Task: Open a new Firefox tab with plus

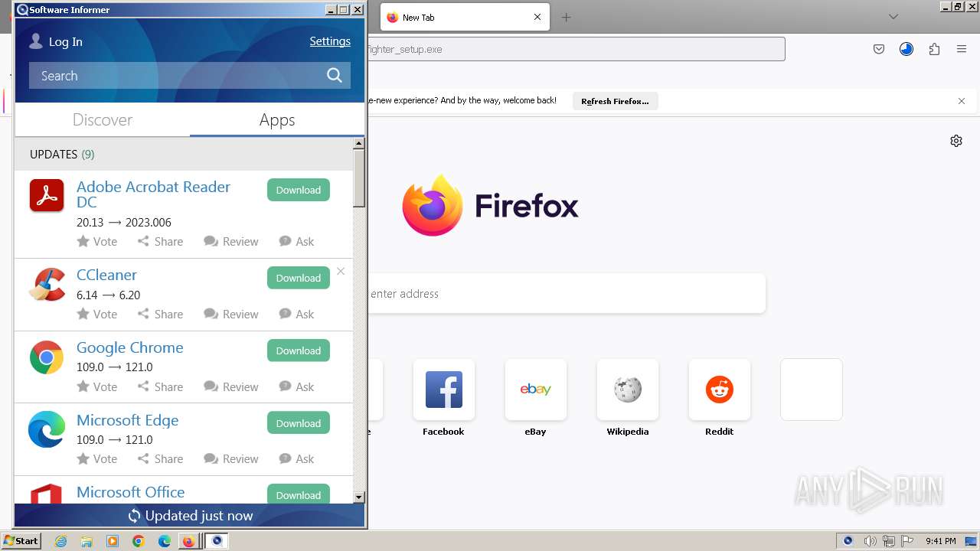Action: pos(567,17)
